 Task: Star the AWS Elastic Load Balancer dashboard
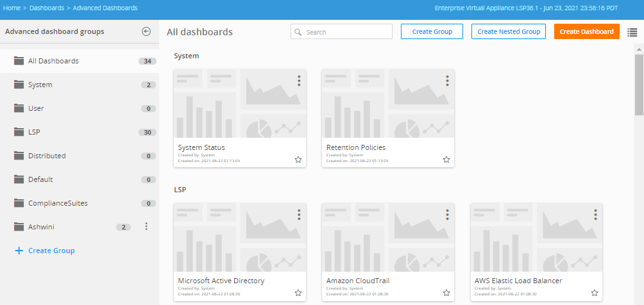(595, 293)
